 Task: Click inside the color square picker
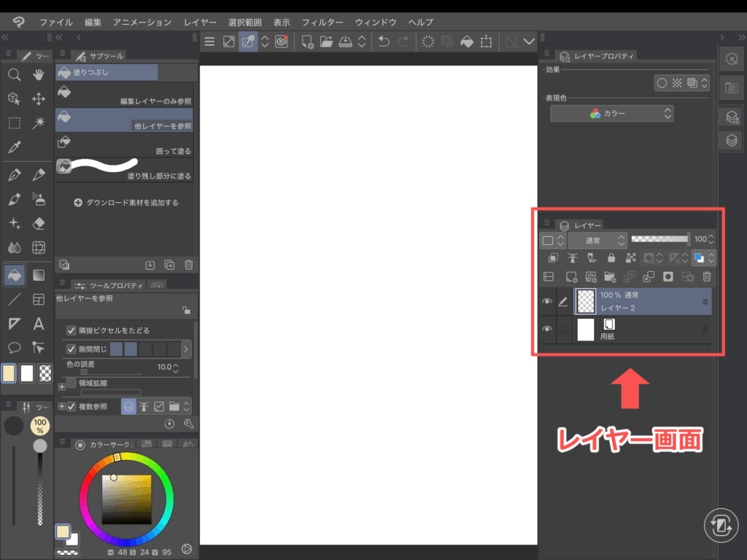pyautogui.click(x=127, y=499)
